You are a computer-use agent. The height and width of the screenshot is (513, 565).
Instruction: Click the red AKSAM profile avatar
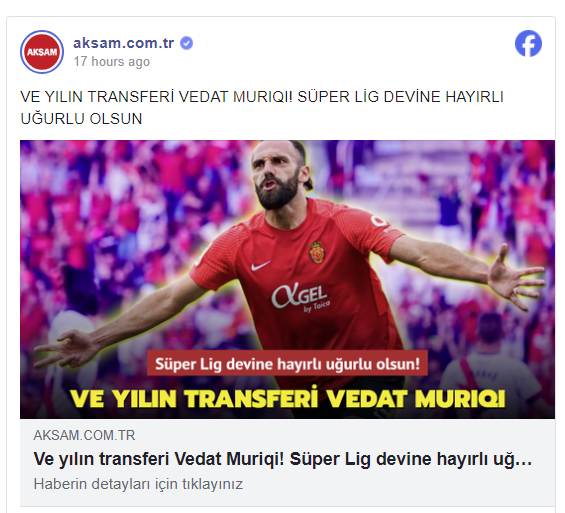coord(42,52)
